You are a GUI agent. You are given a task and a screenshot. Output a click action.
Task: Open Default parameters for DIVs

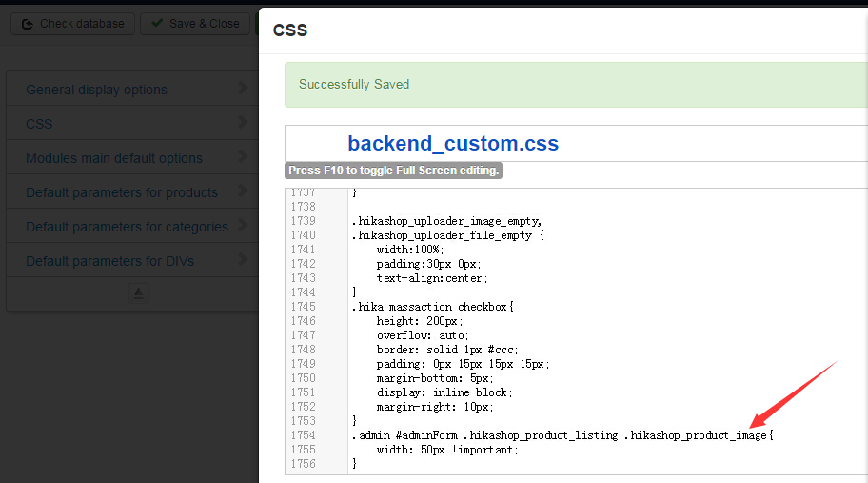coord(108,261)
